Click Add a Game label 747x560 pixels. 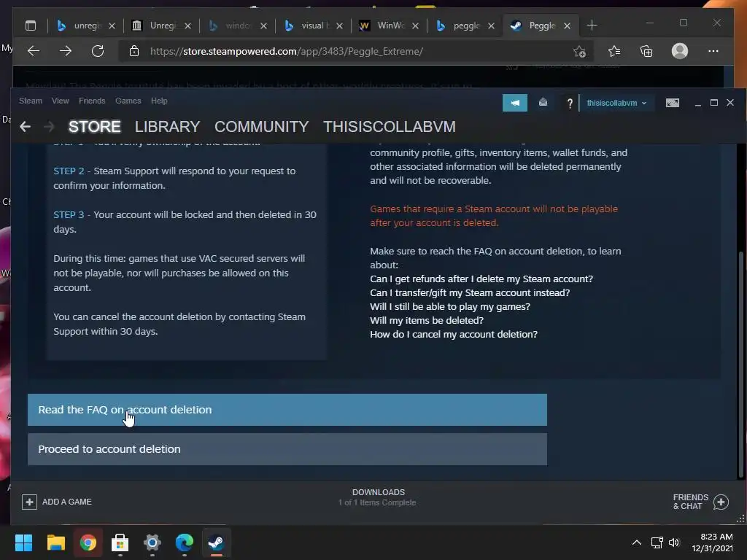[66, 502]
